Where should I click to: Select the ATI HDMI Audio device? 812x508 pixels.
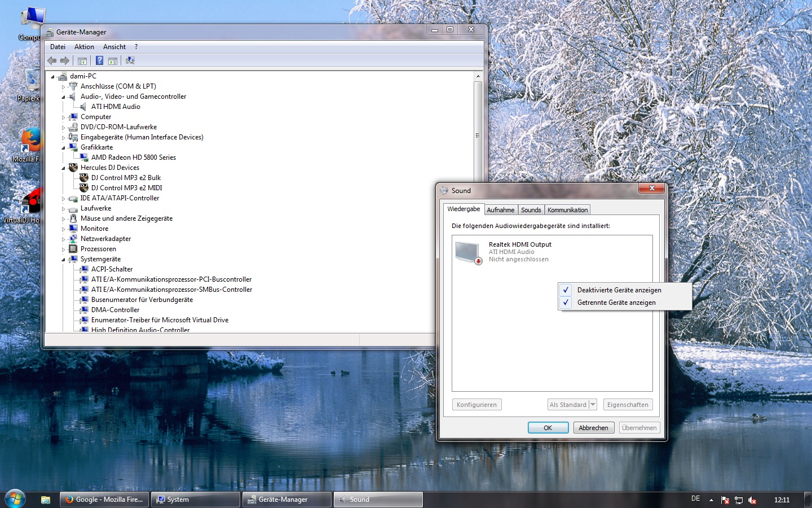point(116,107)
